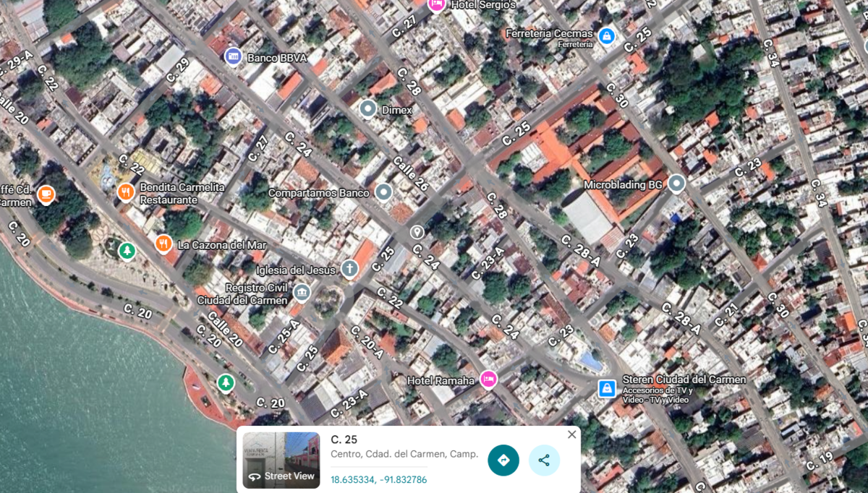
Task: Click the coordinates 18.635334, -91.832786 link
Action: pos(378,479)
